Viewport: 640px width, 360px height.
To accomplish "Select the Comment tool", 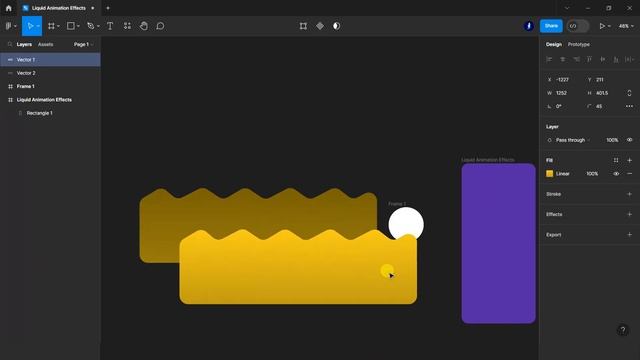I will tap(160, 26).
